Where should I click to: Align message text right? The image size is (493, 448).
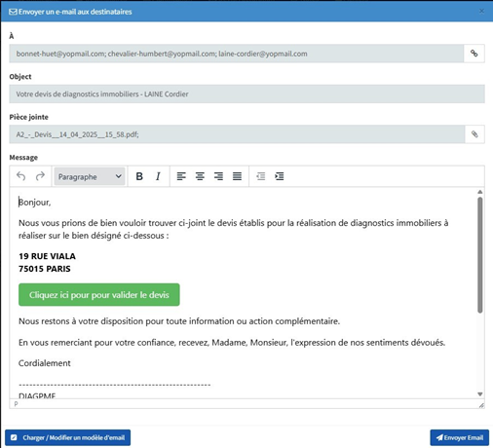pos(218,176)
